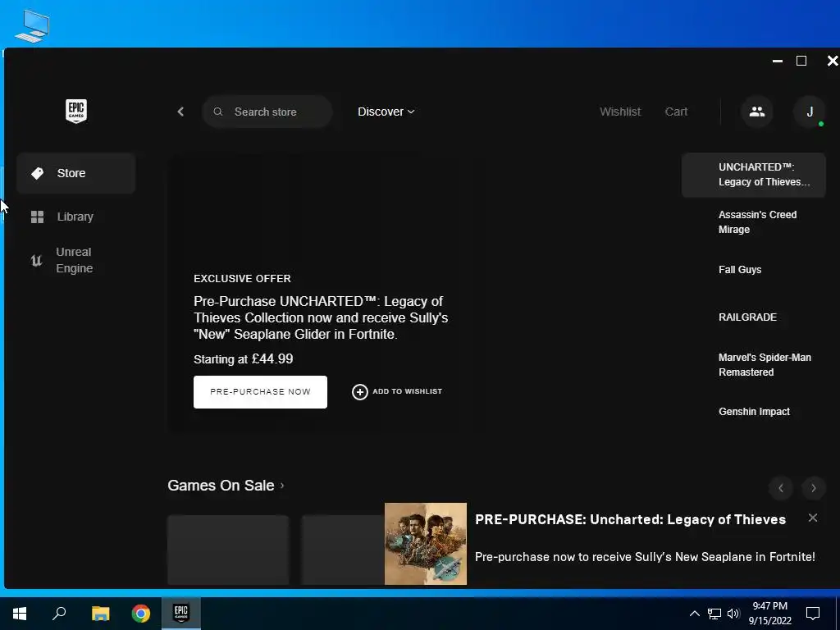This screenshot has height=630, width=840.
Task: Click the Epic Games logo
Action: pos(76,111)
